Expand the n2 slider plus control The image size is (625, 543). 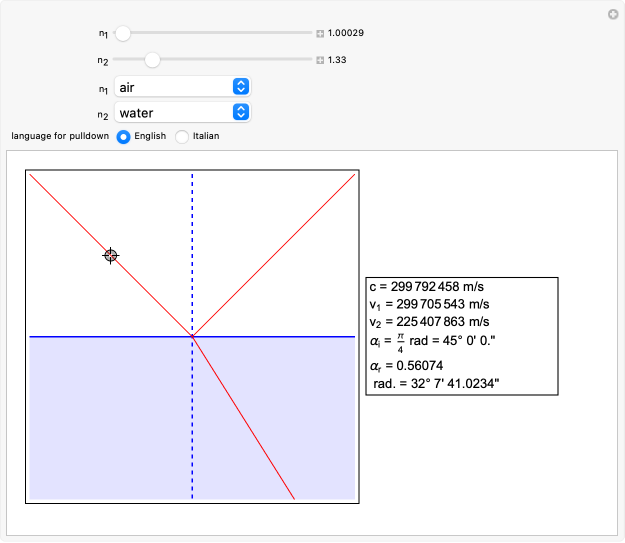click(x=320, y=60)
